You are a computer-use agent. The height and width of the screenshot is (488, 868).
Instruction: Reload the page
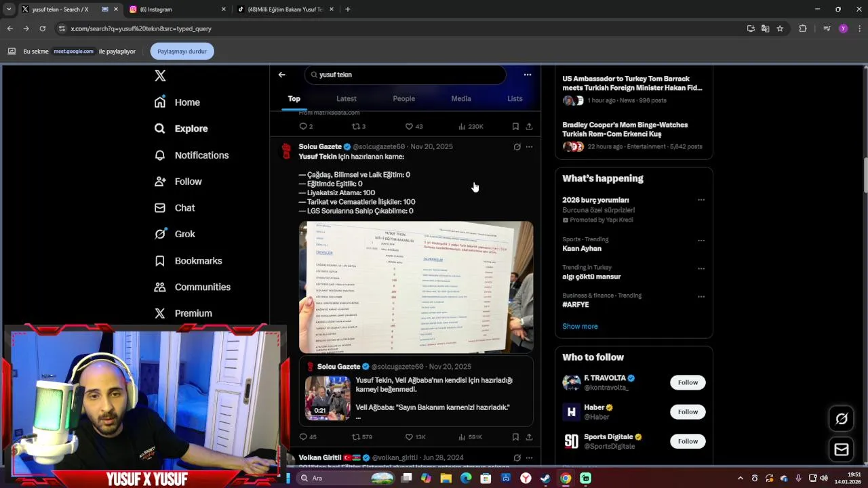point(42,28)
